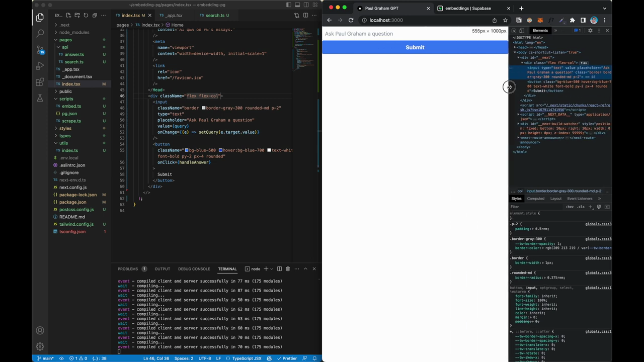
Task: Click the main branch in status bar
Action: tap(45, 358)
